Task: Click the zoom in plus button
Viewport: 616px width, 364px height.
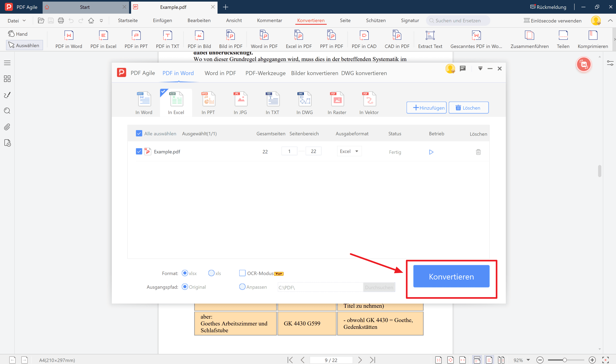Action: click(x=592, y=360)
